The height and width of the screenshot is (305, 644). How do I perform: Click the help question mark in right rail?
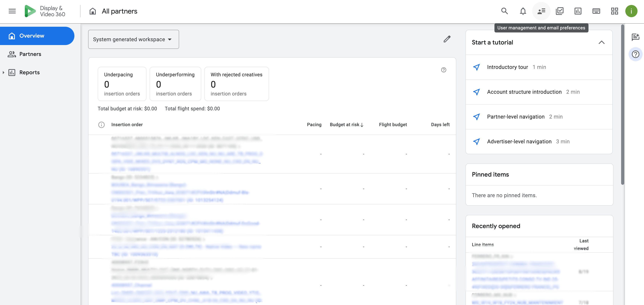635,54
